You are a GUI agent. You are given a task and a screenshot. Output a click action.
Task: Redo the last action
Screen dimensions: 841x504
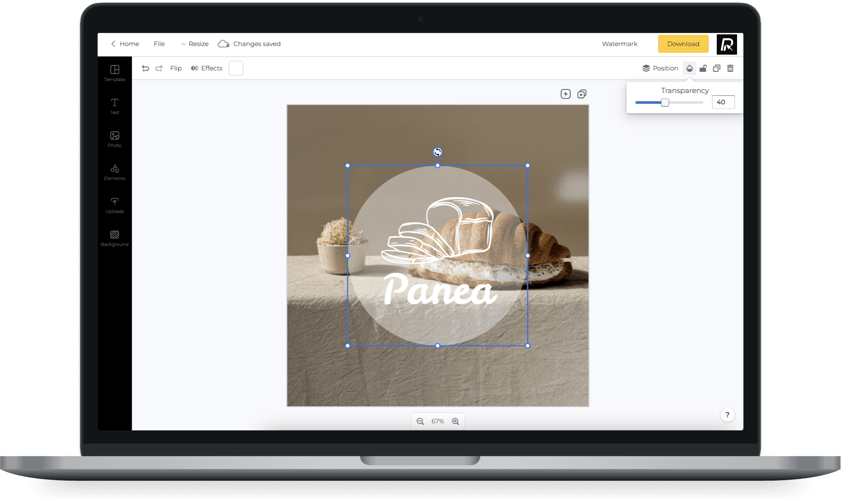tap(159, 68)
